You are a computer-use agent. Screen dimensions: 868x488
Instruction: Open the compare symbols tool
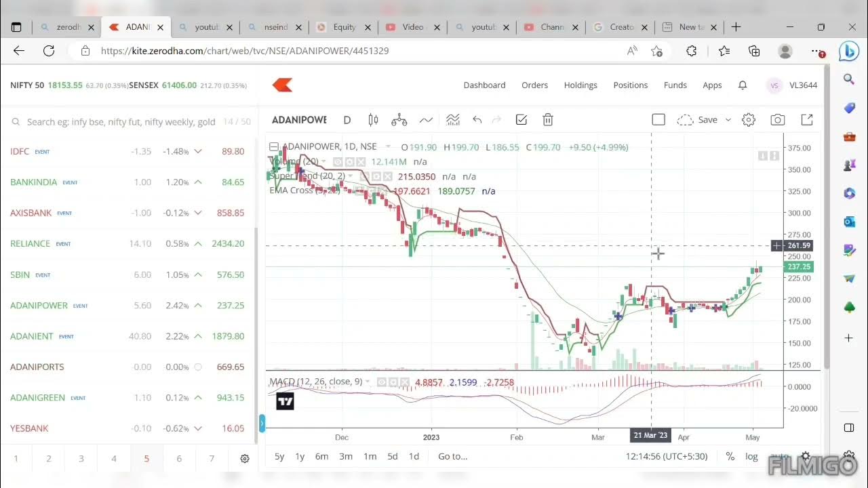[x=399, y=120]
